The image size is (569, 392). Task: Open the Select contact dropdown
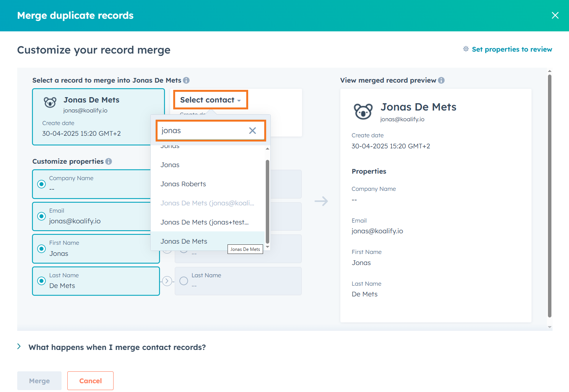pos(210,100)
